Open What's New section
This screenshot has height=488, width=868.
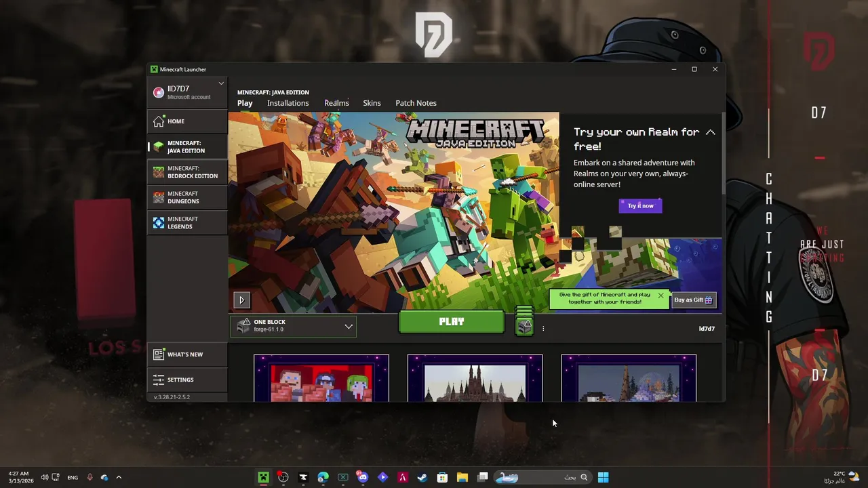click(187, 354)
